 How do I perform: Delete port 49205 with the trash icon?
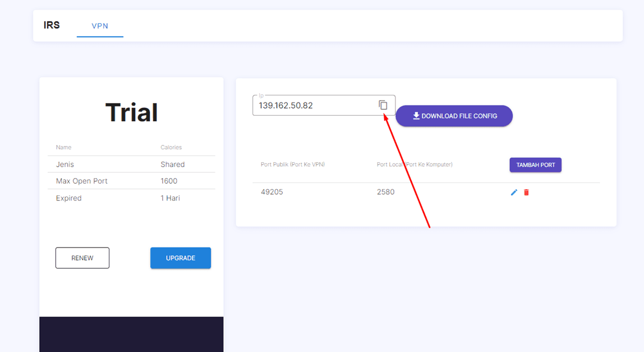(526, 193)
